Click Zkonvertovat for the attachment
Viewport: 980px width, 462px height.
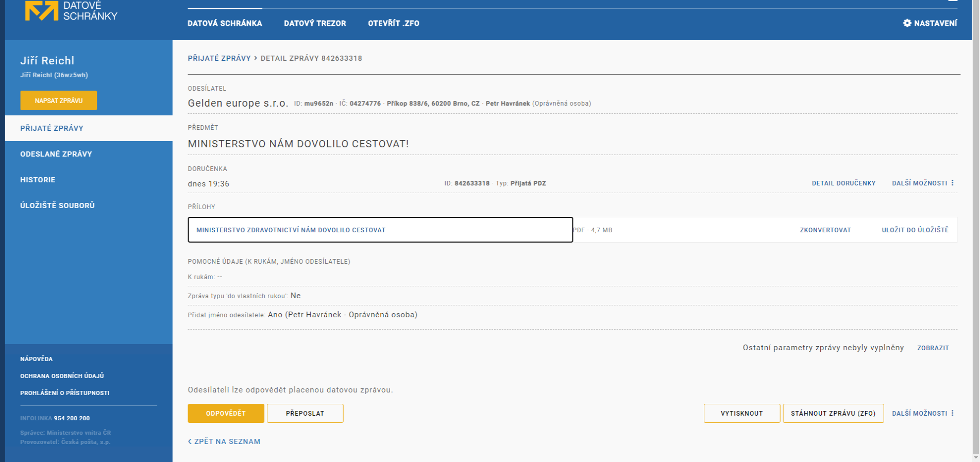(x=825, y=230)
